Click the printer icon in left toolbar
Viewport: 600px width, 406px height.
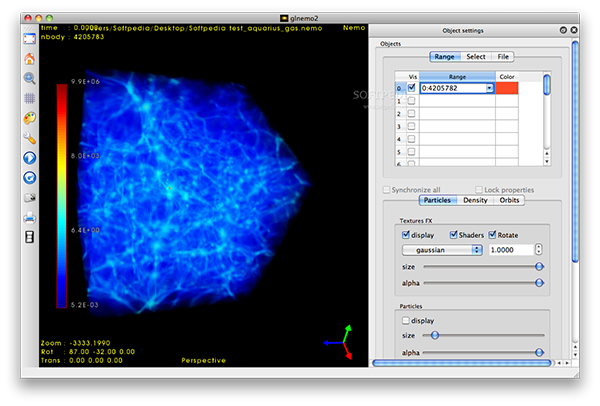coord(29,216)
